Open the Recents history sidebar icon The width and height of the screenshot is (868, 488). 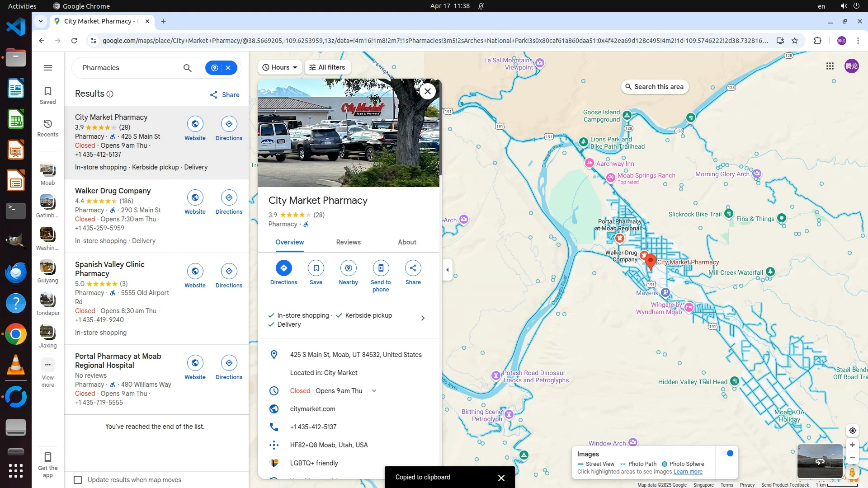(47, 128)
